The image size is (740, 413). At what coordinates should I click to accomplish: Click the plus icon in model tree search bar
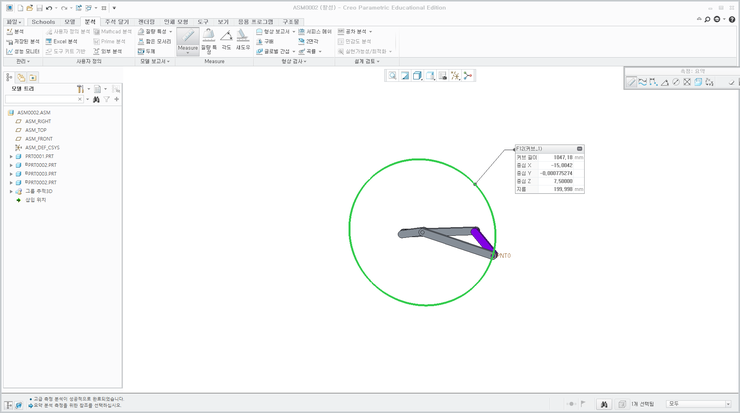point(117,99)
